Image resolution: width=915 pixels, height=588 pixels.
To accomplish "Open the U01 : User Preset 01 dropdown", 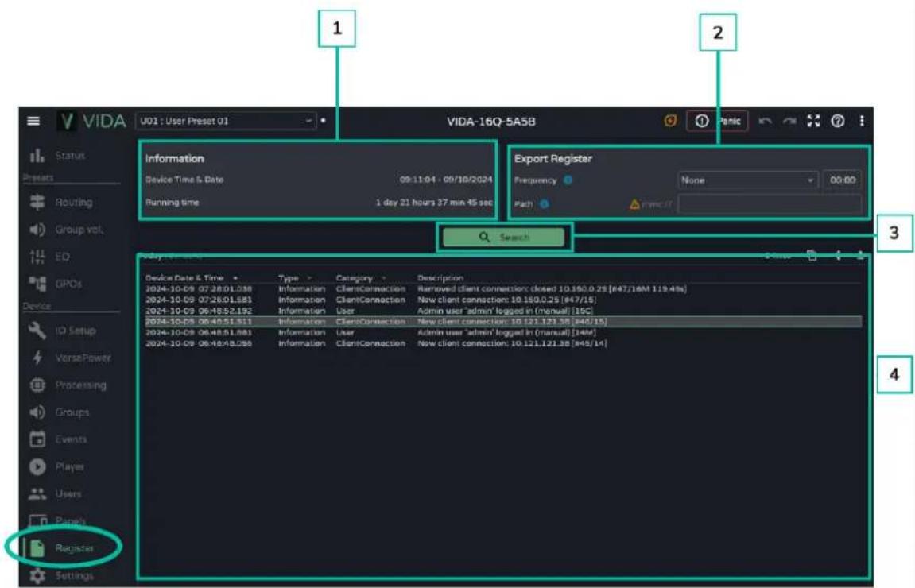I will click(x=227, y=122).
